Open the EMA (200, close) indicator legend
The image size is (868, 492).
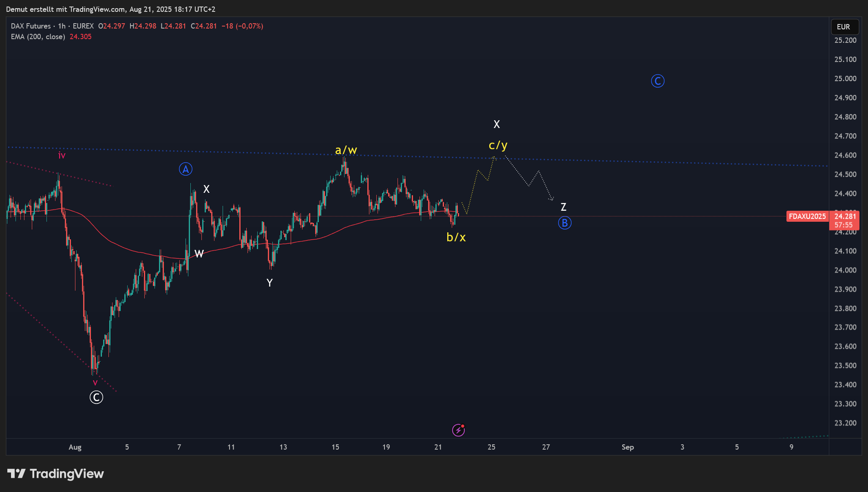(38, 37)
